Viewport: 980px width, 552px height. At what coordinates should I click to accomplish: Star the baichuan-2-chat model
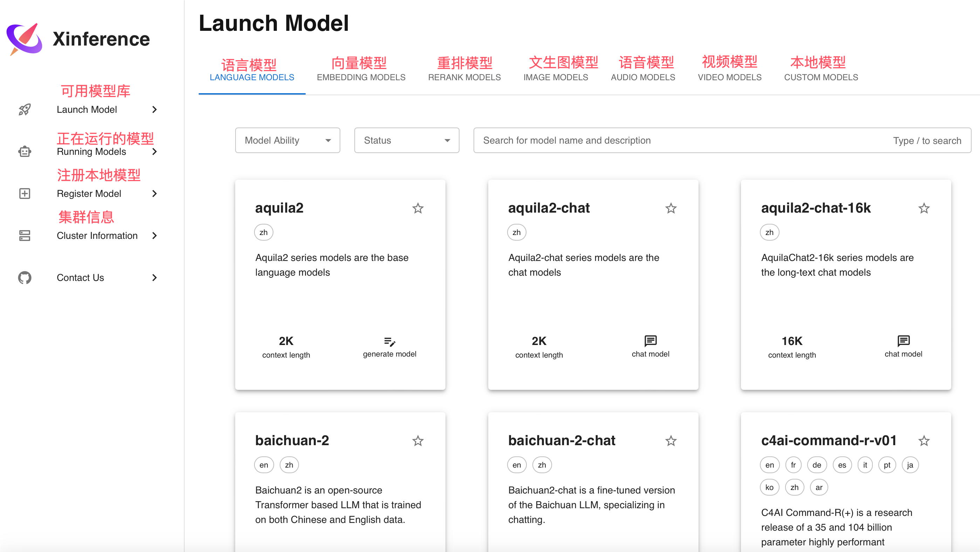(671, 441)
